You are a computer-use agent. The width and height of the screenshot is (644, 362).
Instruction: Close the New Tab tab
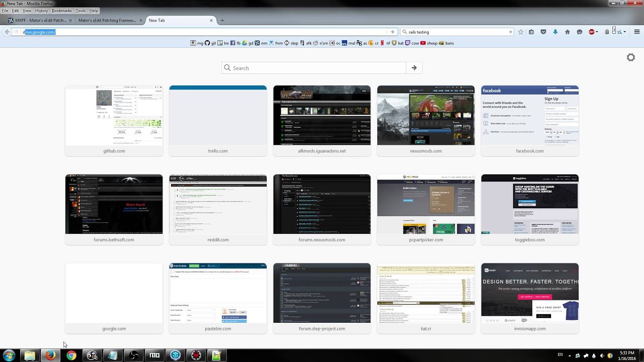[211, 21]
